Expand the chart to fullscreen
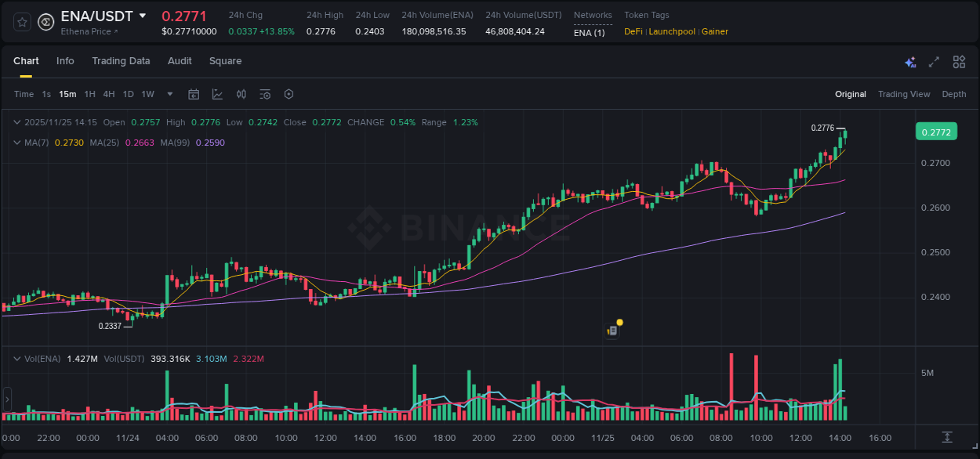The height and width of the screenshot is (459, 980). point(934,61)
